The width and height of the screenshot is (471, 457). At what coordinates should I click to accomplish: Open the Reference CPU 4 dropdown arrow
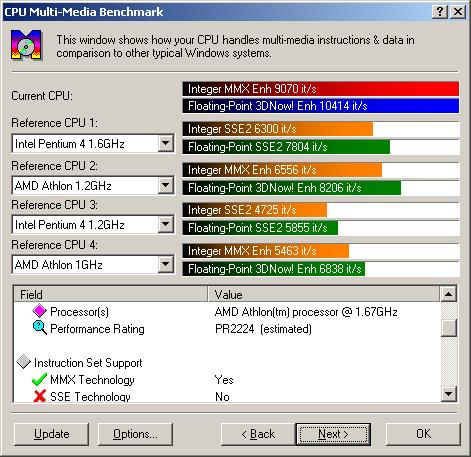(165, 265)
